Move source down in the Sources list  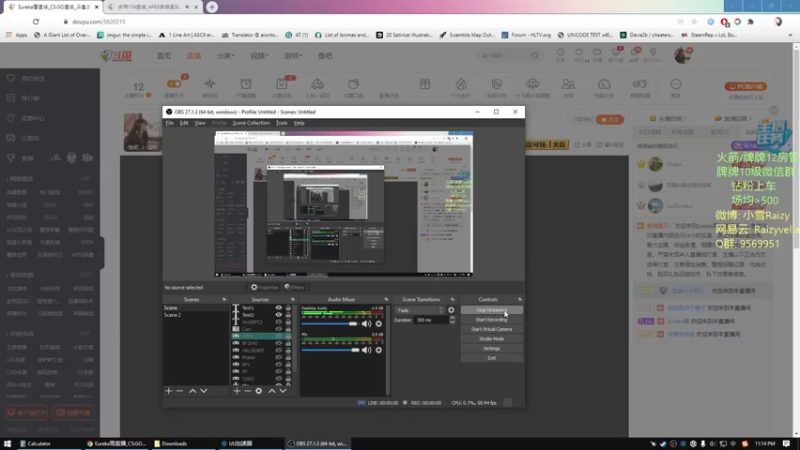283,391
